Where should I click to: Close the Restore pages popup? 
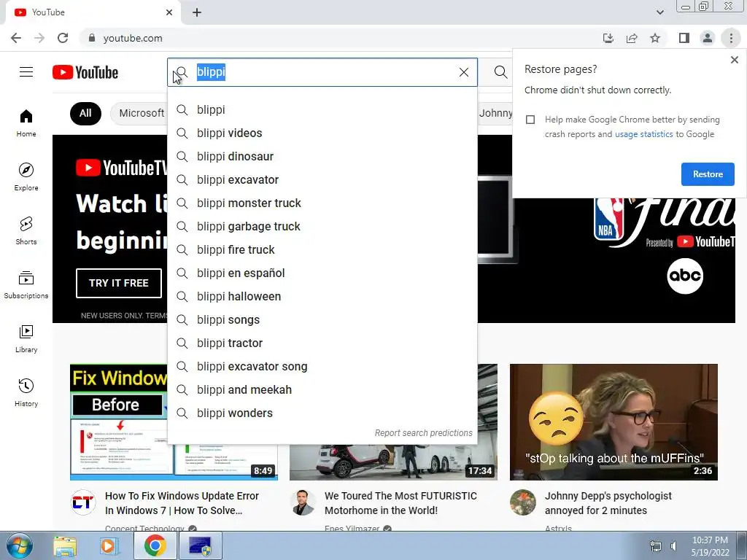coord(734,60)
